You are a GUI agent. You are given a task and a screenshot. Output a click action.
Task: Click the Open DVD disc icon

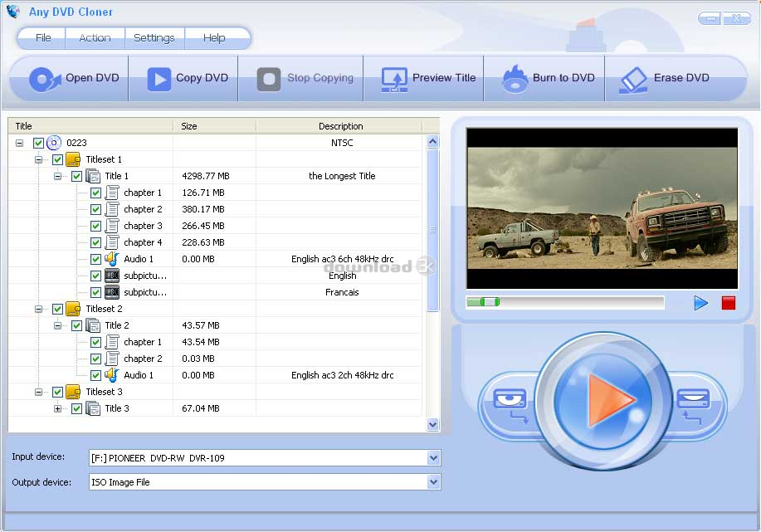coord(45,79)
